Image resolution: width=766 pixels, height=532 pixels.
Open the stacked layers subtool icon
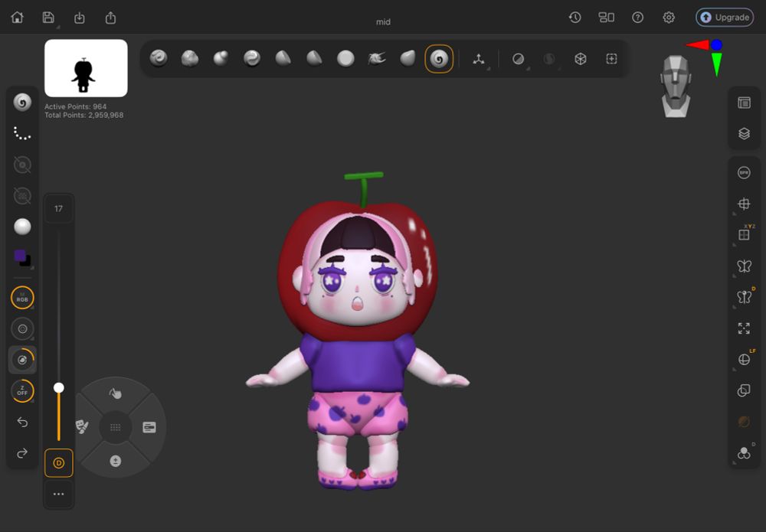point(744,134)
